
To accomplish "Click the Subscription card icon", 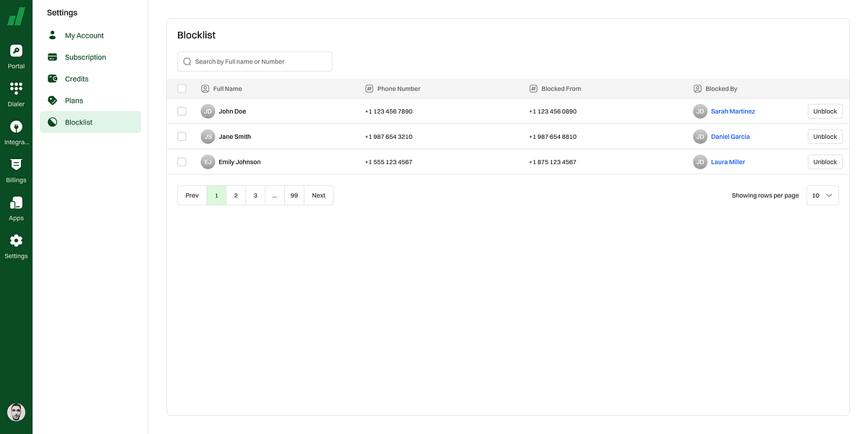I will [x=52, y=57].
